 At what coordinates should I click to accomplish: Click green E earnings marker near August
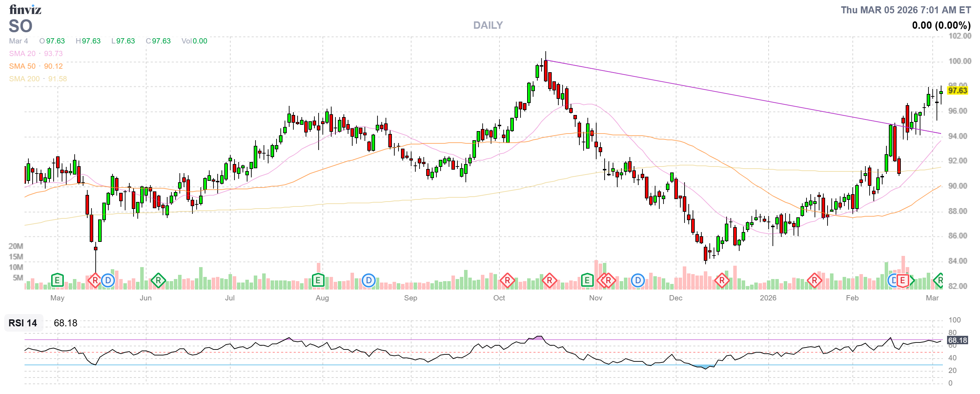pyautogui.click(x=318, y=281)
